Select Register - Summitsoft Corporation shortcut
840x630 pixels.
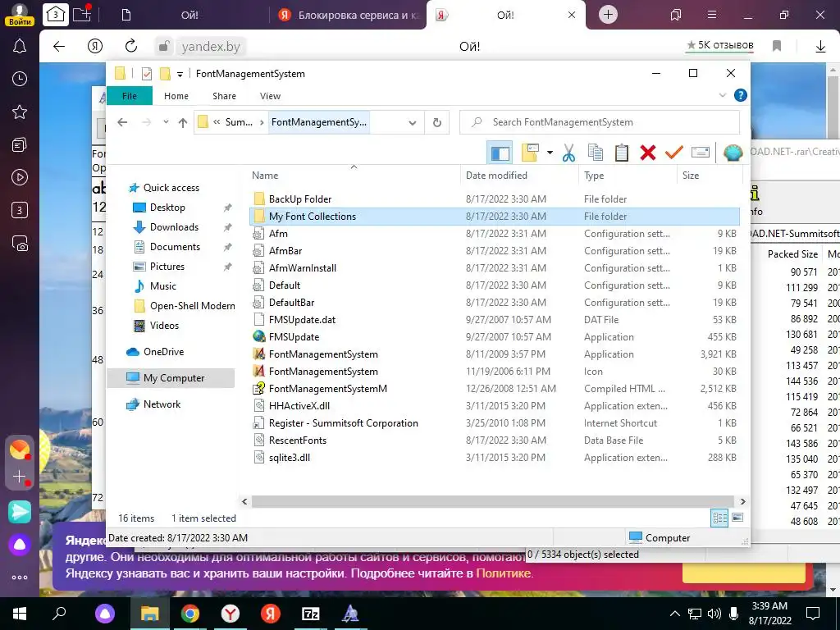click(x=494, y=423)
